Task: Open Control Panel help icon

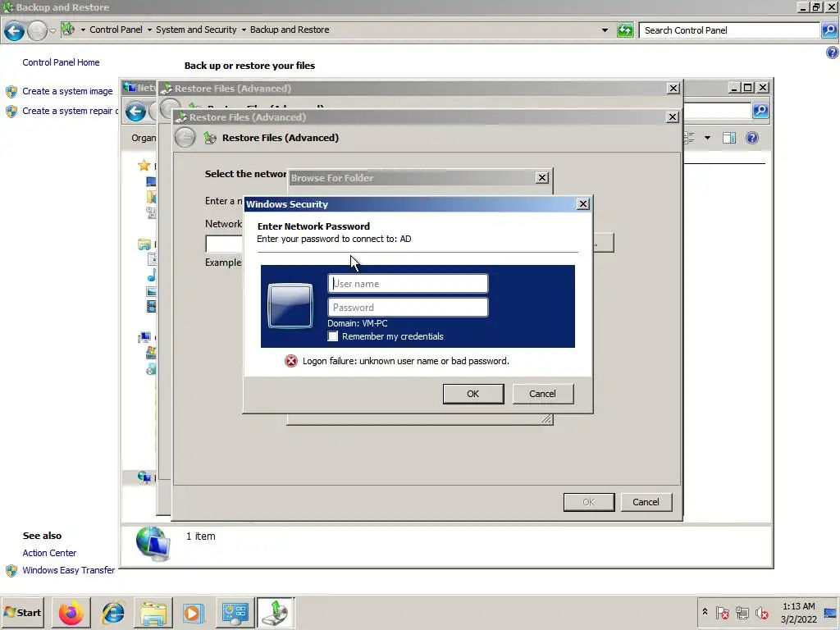Action: (x=832, y=52)
